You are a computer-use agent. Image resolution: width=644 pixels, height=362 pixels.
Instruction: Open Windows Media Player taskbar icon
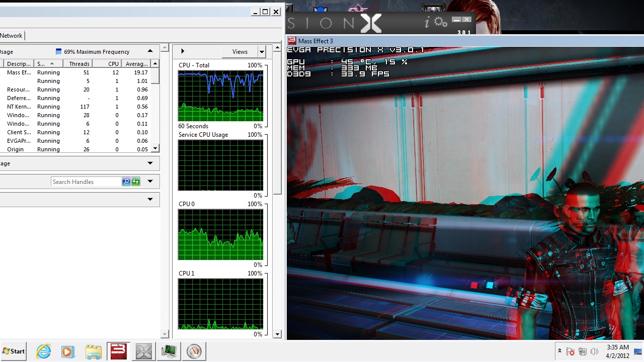point(68,351)
